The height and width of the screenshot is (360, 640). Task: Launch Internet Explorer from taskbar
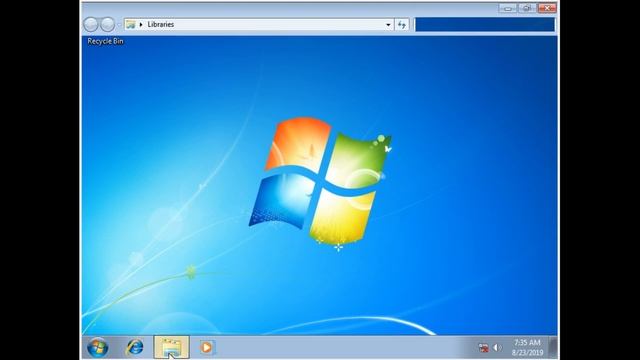(135, 347)
